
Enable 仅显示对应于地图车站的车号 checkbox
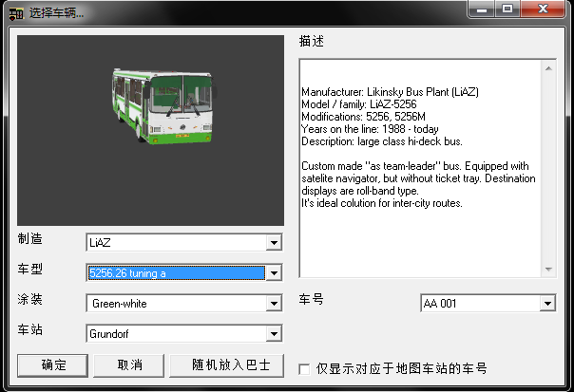[304, 369]
